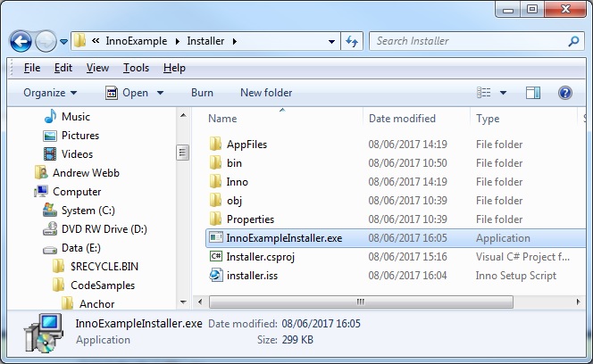Open the recent locations dropdown arrow
Image resolution: width=593 pixels, height=364 pixels.
[64, 42]
